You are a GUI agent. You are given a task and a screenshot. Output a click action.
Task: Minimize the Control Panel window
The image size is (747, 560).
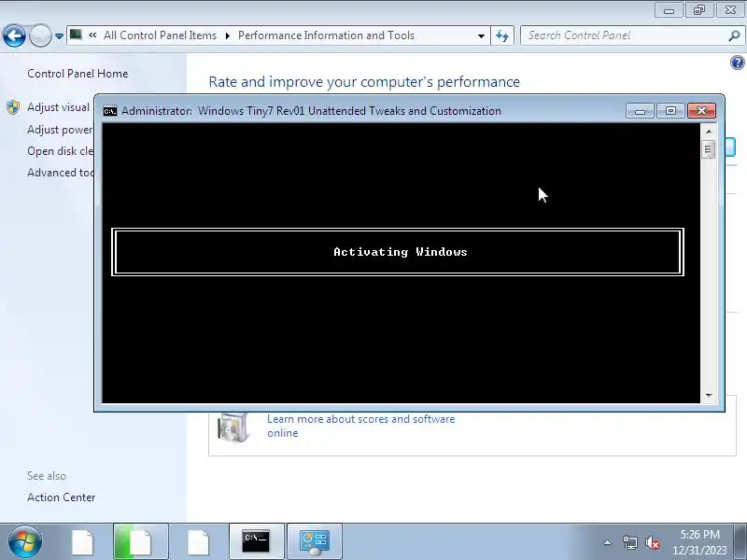[669, 10]
